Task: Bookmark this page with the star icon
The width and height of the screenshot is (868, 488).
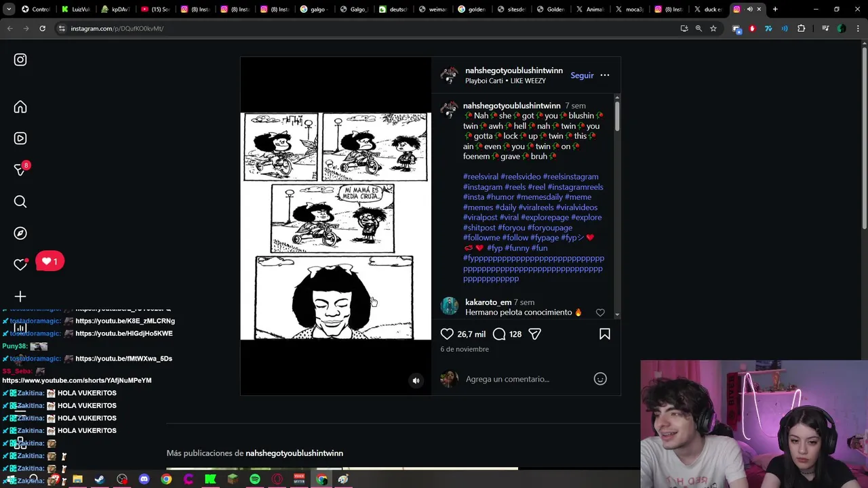Action: coord(713,28)
